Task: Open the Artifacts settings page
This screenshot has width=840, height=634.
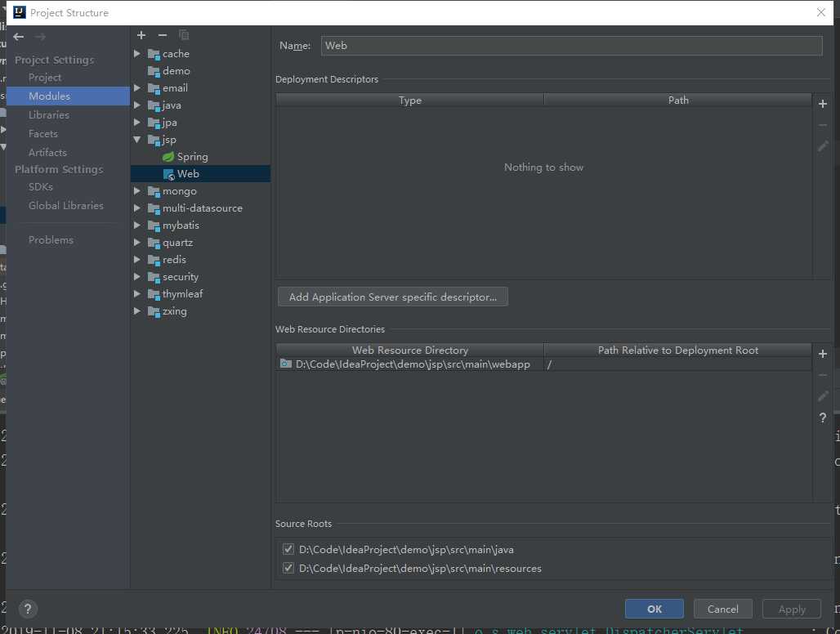Action: click(47, 153)
